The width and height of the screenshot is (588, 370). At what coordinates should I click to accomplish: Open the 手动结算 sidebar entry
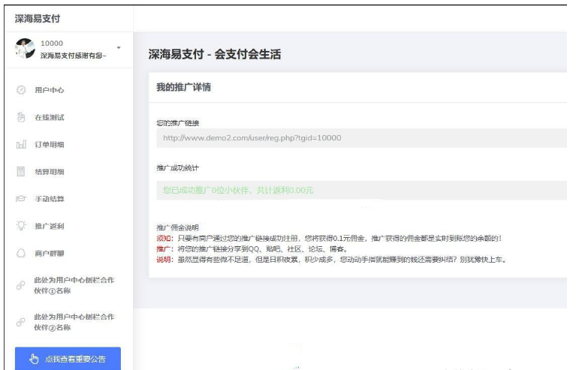[50, 199]
